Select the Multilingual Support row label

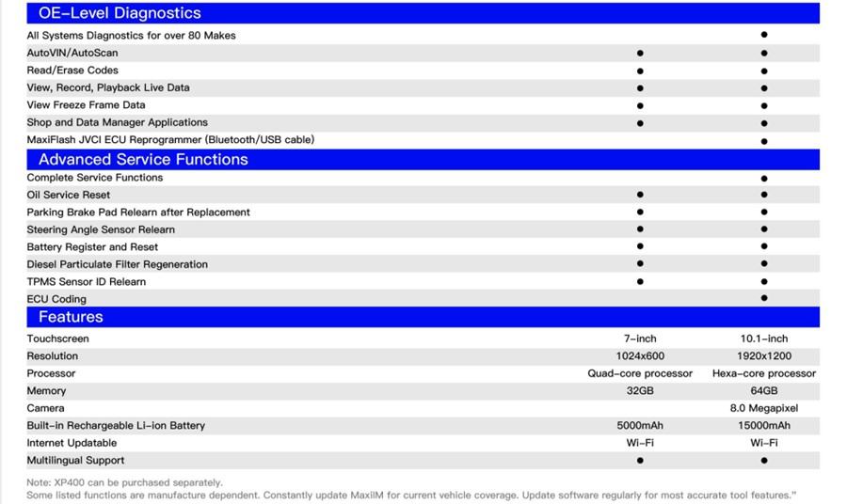tap(75, 461)
